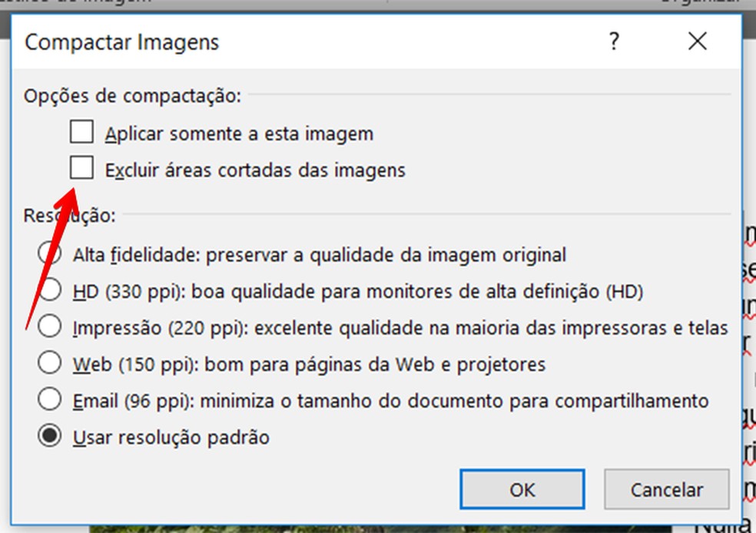
Task: Click the 'preservar a qualidade da imagem original' text
Action: tap(386, 254)
